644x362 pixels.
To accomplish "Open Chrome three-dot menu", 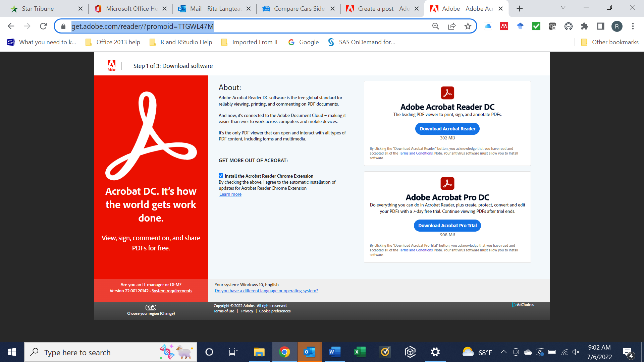I will tap(633, 26).
